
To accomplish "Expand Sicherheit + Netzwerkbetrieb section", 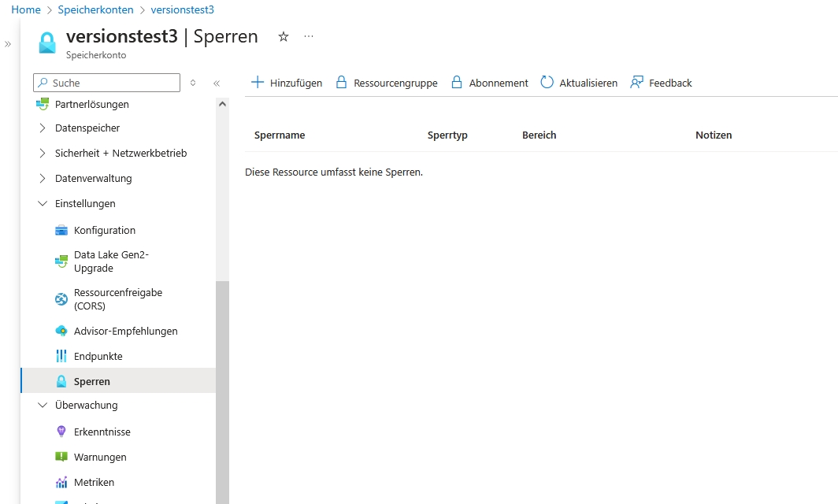I will (x=43, y=154).
